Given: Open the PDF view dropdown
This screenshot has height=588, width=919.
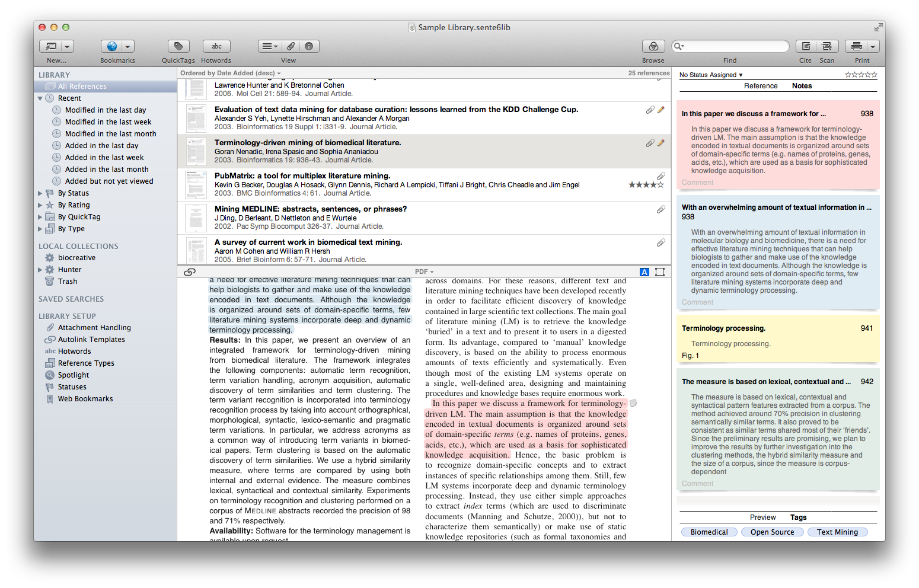Looking at the screenshot, I should (425, 272).
